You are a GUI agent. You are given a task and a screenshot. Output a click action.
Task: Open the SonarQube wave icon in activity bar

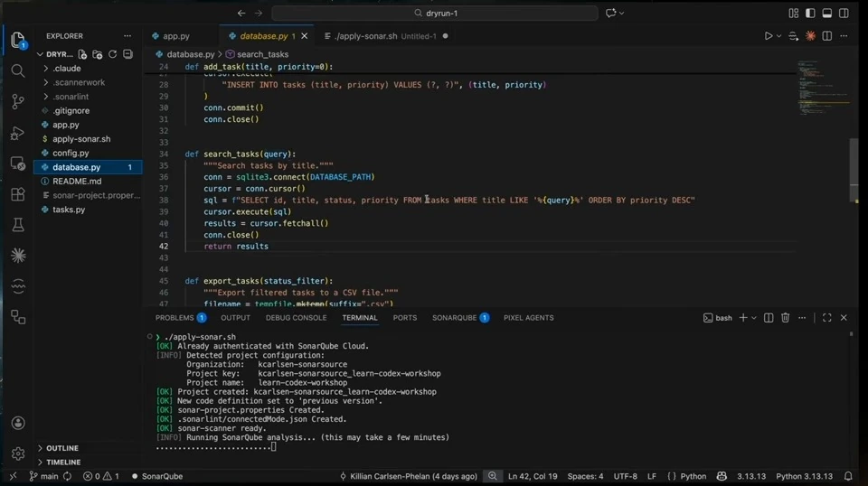click(x=18, y=285)
